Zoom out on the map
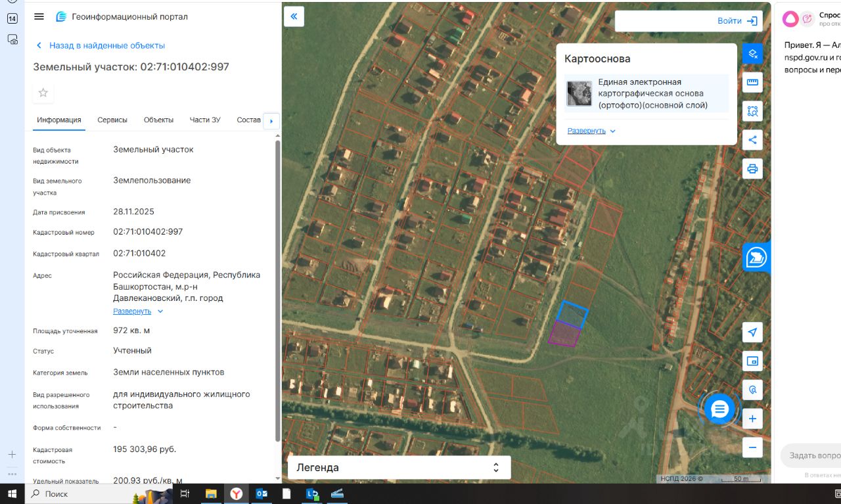Viewport: 841px width, 504px height. point(752,447)
